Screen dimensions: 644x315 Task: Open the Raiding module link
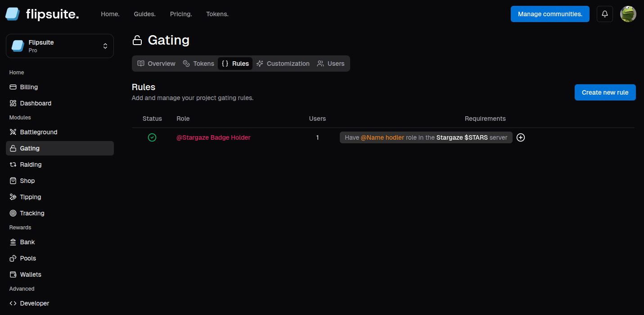point(60,164)
